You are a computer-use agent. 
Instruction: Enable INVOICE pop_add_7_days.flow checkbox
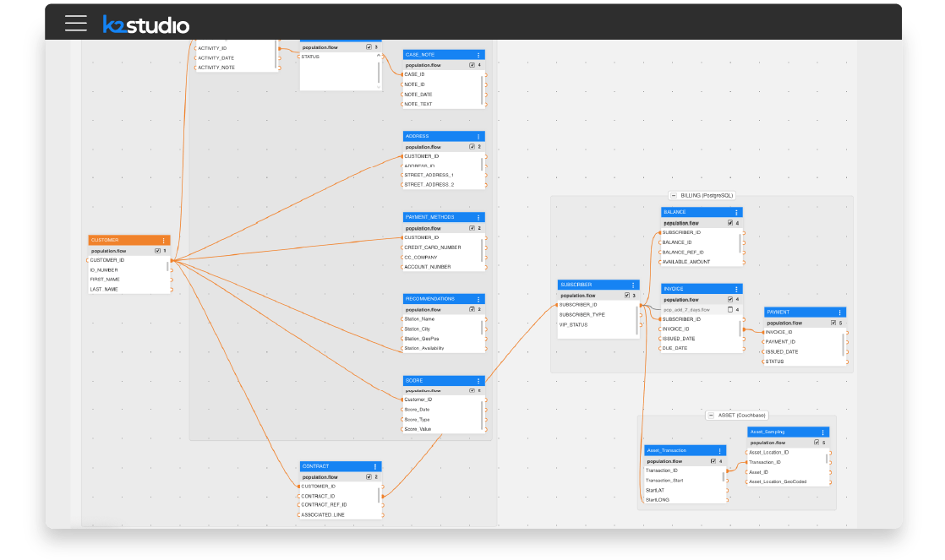coord(729,309)
